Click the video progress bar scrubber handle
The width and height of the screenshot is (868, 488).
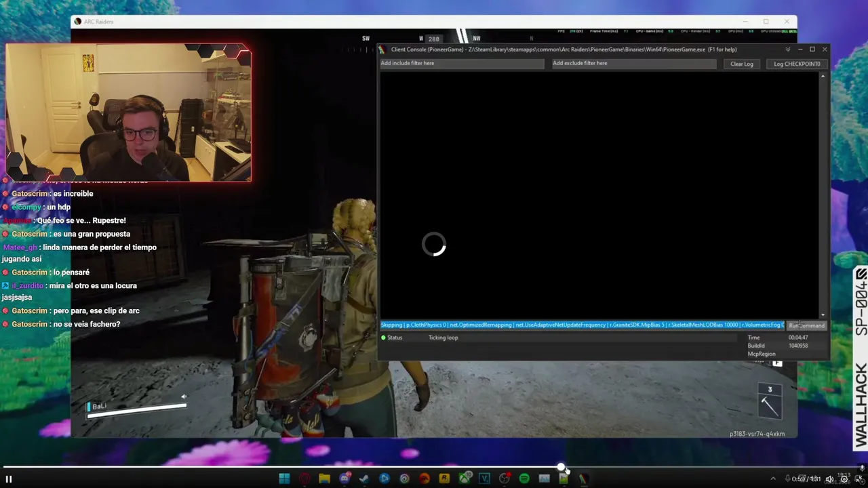561,467
